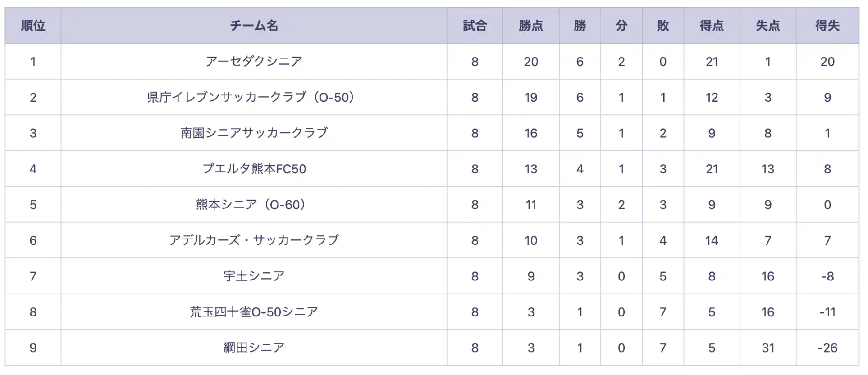The height and width of the screenshot is (375, 868).
Task: Select 宇土シニア team name
Action: point(254,276)
